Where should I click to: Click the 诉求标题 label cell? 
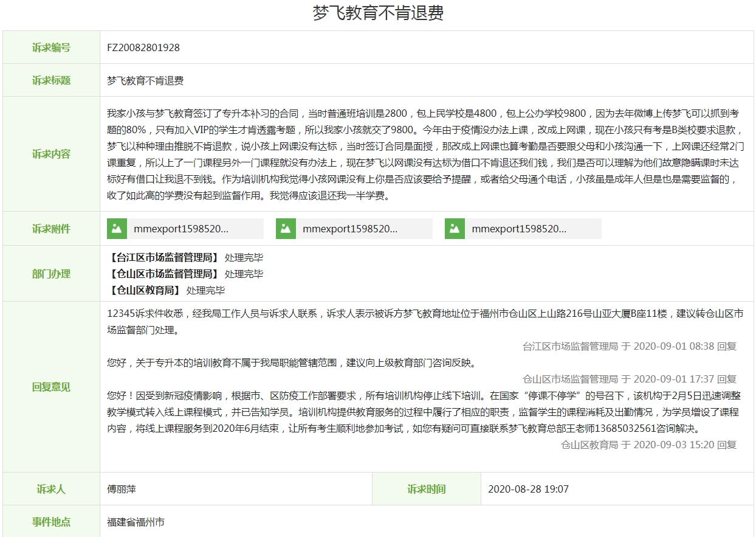(51, 80)
